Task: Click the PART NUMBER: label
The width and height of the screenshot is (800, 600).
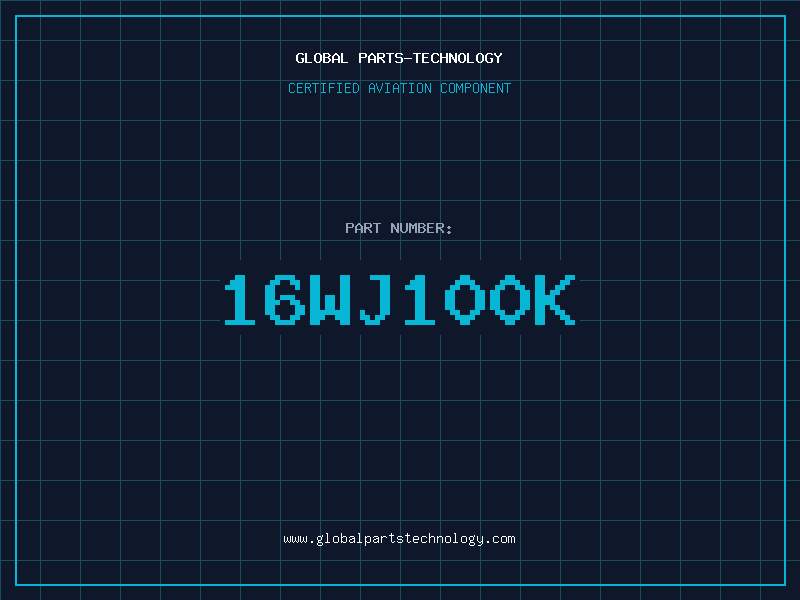Action: click(399, 228)
